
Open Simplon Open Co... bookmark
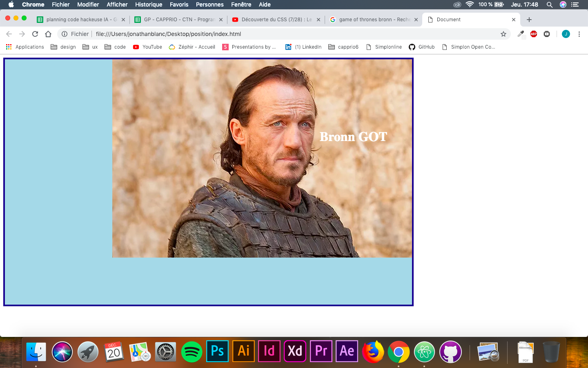tap(468, 47)
